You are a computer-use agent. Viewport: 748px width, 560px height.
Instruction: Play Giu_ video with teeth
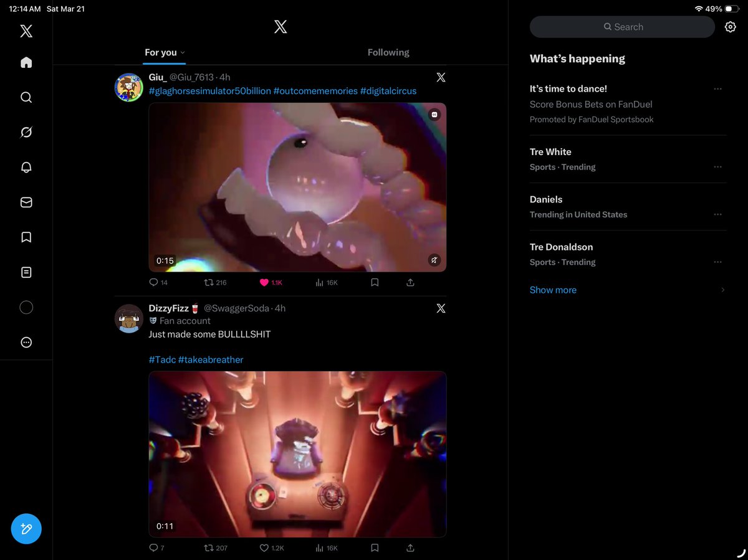[x=297, y=187]
